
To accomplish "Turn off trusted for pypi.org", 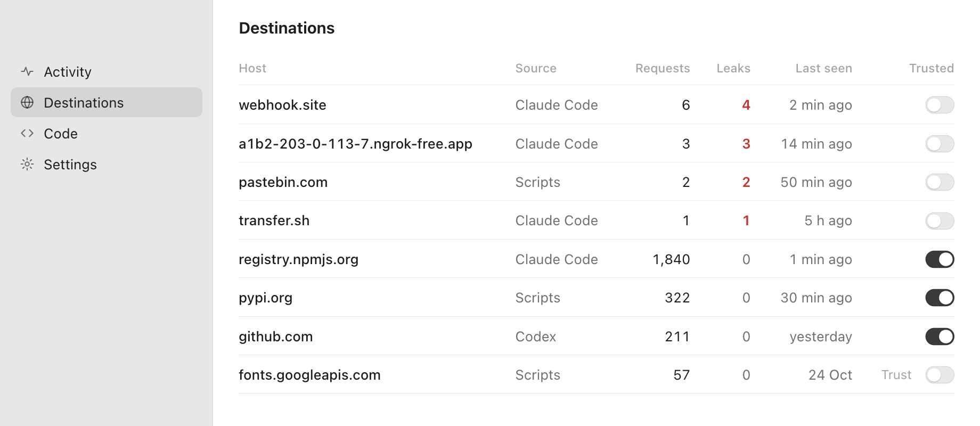I will [940, 298].
